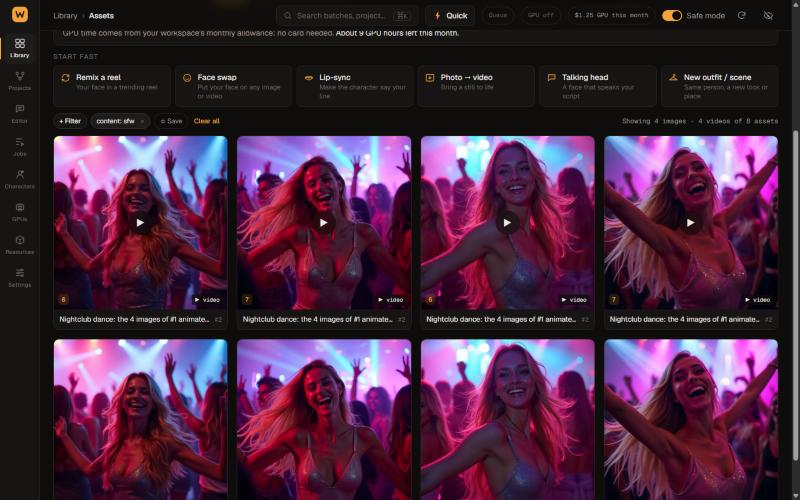Viewport: 800px width, 500px height.
Task: Start the Photo → video workflow
Action: (x=476, y=86)
